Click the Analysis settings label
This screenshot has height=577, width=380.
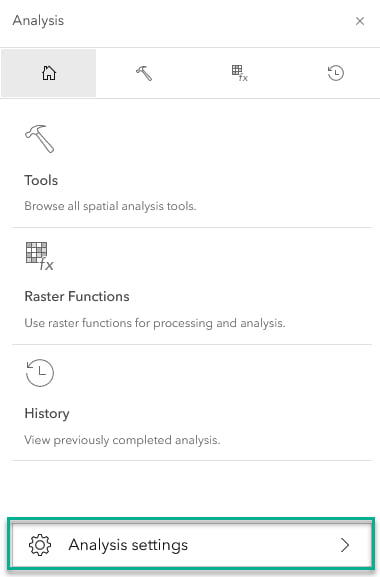tap(128, 545)
